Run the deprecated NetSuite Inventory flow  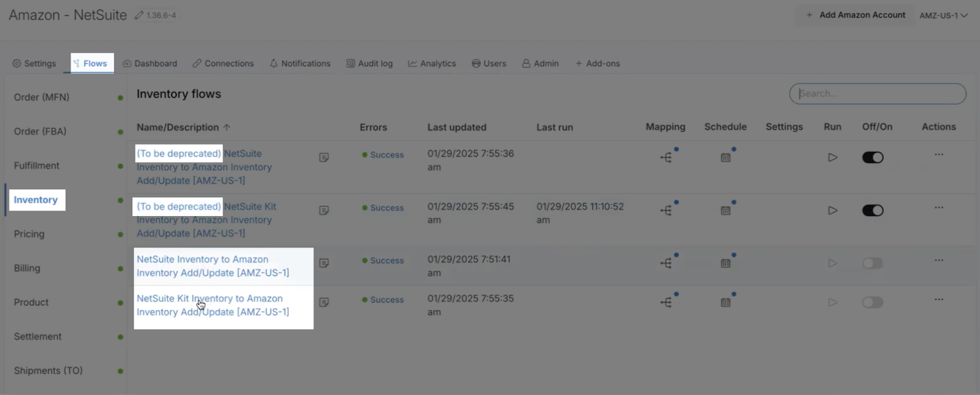pyautogui.click(x=832, y=157)
